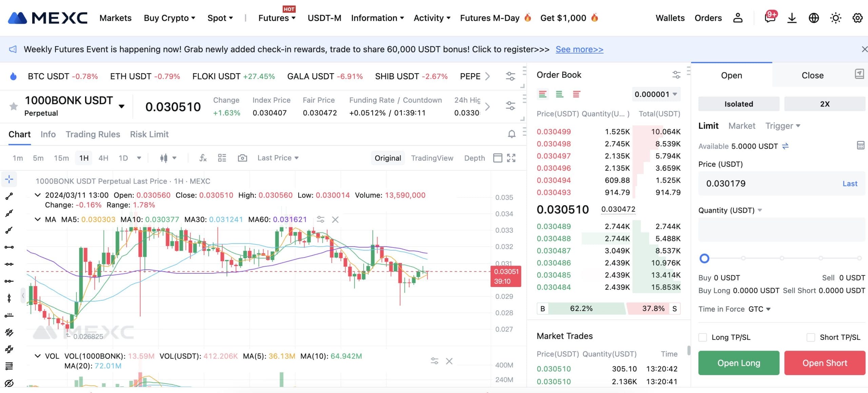Open the messages notification icon
The image size is (868, 393).
coord(770,17)
